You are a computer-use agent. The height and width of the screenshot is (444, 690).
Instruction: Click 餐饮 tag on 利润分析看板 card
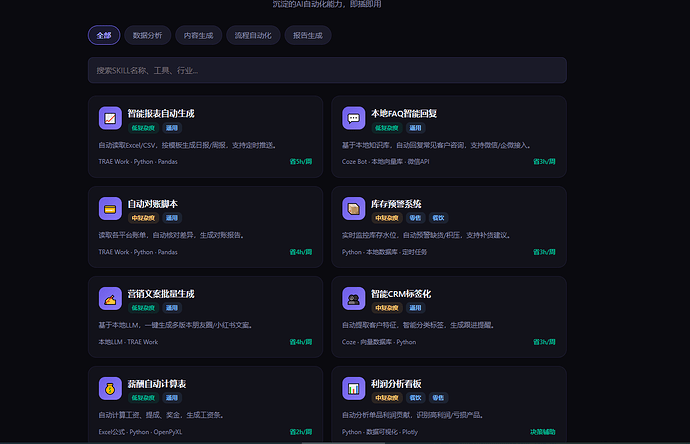point(415,398)
